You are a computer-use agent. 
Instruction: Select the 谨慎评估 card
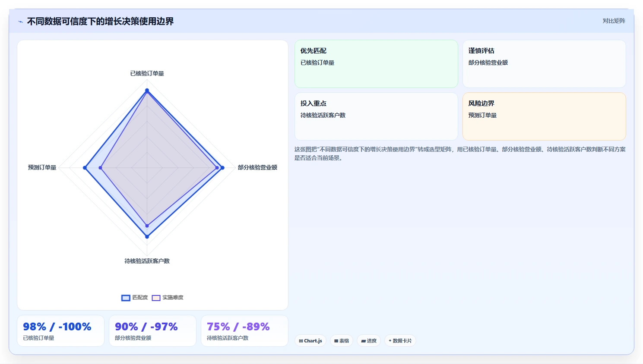click(544, 64)
